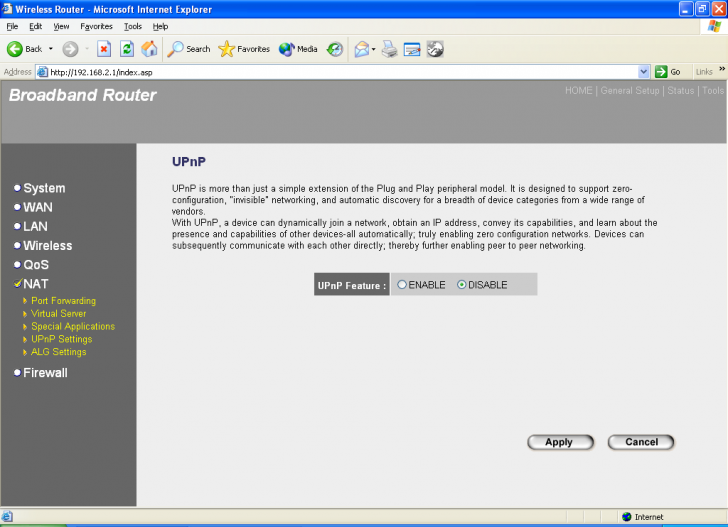Open System in the sidebar

pos(44,188)
